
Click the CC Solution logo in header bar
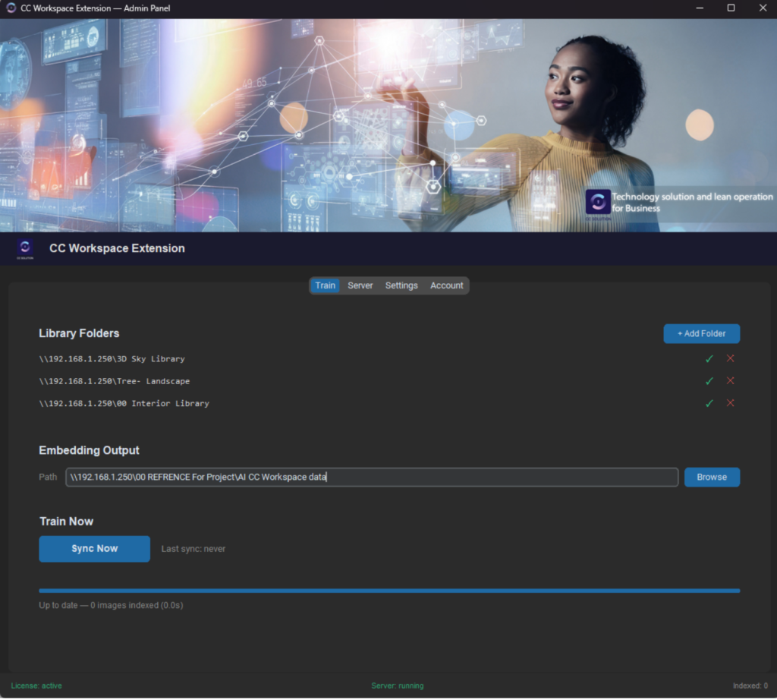[26, 248]
